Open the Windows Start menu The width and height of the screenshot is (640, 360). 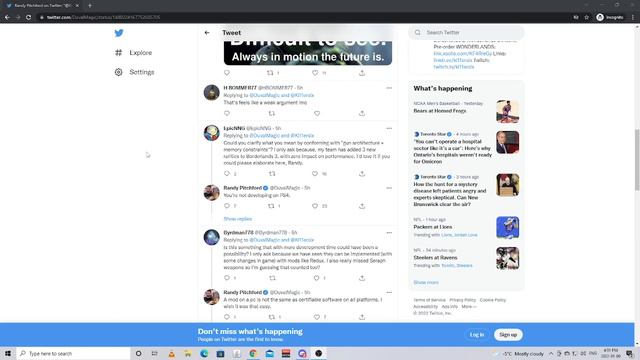coord(8,353)
